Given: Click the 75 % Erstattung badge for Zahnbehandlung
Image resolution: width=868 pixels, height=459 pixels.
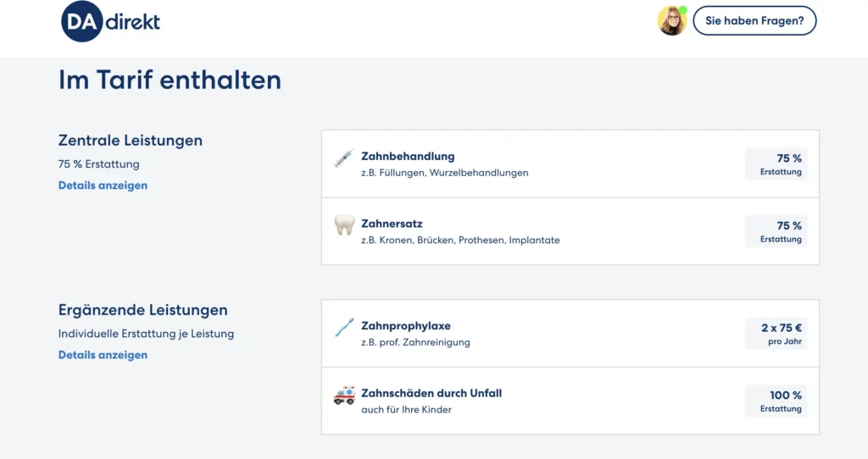Looking at the screenshot, I should (x=776, y=164).
